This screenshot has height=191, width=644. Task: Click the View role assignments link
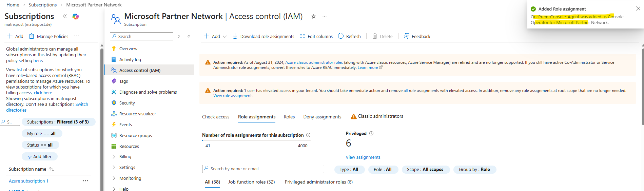coord(233,96)
